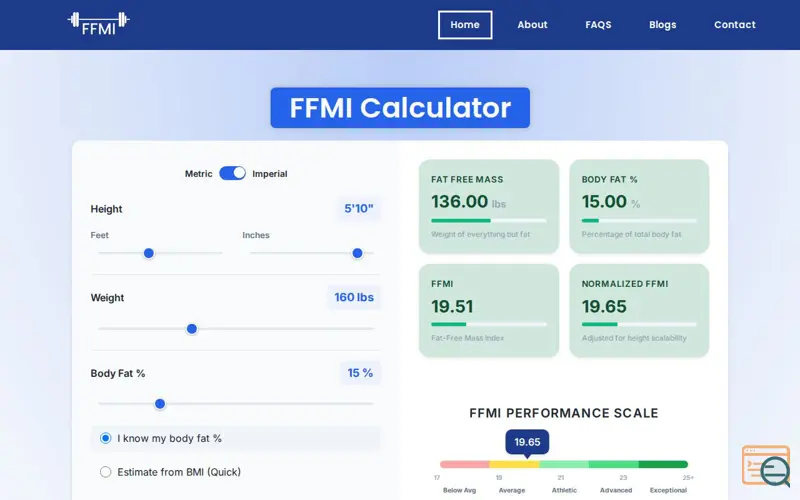Click the 160 lbs weight value
Viewport: 800px width, 500px height.
pyautogui.click(x=354, y=297)
